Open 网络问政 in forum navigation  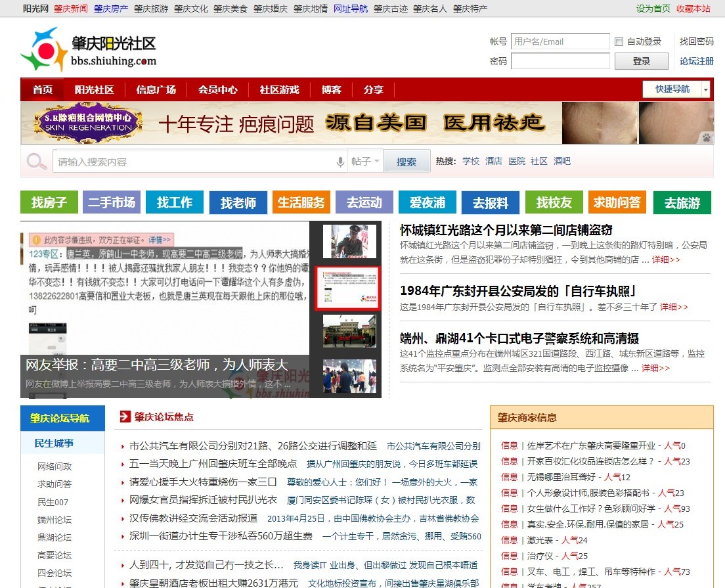point(55,466)
